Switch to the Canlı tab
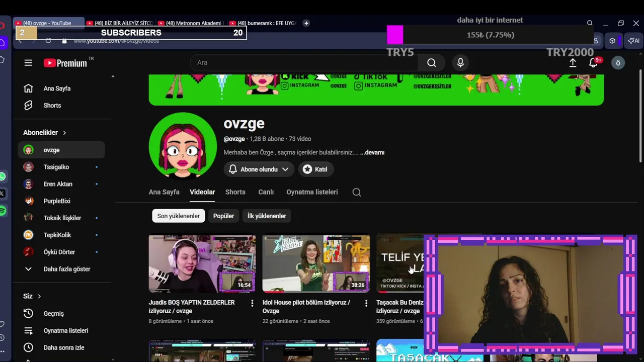The height and width of the screenshot is (362, 644). tap(266, 192)
